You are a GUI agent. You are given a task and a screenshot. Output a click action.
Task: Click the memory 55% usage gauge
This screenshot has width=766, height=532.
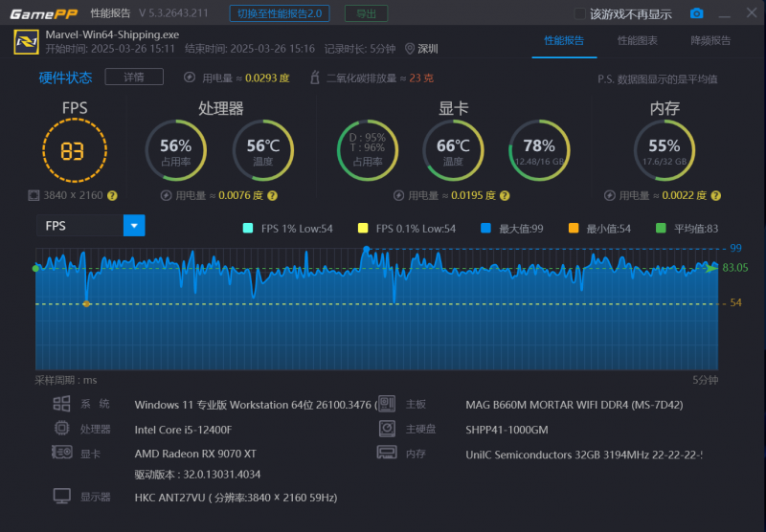[665, 150]
